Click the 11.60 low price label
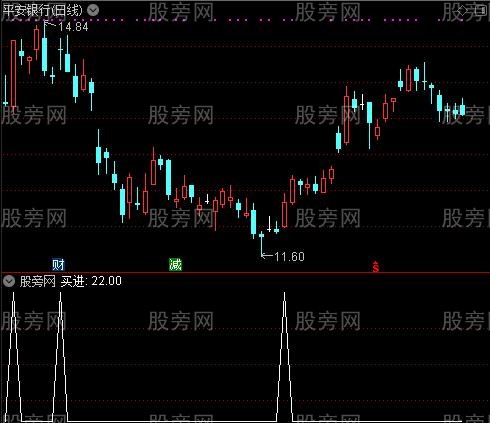The image size is (490, 423). (x=289, y=256)
